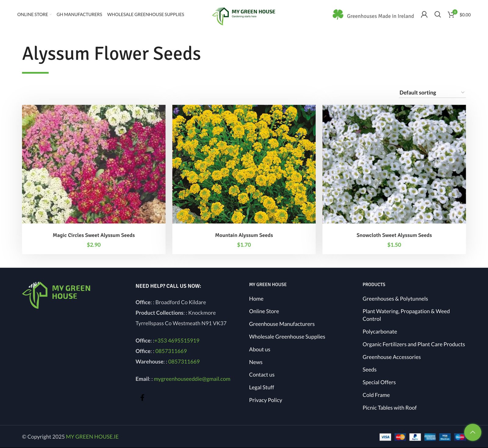This screenshot has height=448, width=488.
Task: Click the My Green House header logo
Action: pyautogui.click(x=244, y=16)
